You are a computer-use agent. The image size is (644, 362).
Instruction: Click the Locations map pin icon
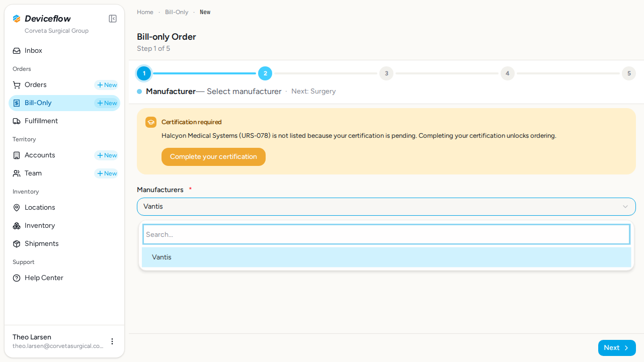(17, 208)
